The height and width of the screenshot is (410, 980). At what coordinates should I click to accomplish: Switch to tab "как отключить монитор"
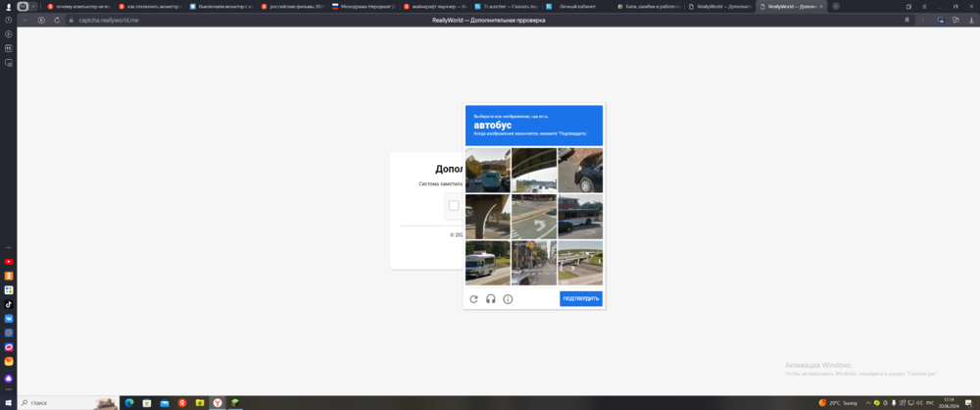tap(150, 6)
